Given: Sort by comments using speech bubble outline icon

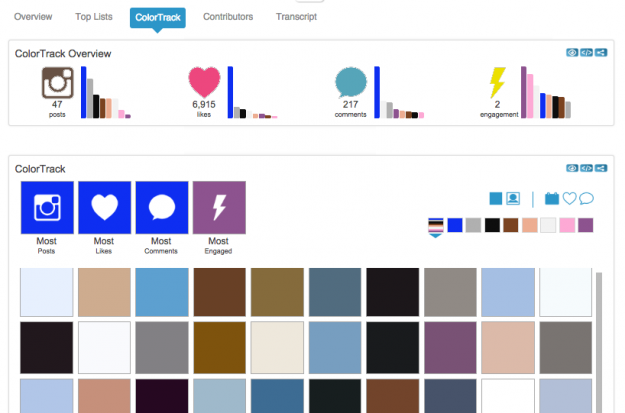Looking at the screenshot, I should point(586,198).
